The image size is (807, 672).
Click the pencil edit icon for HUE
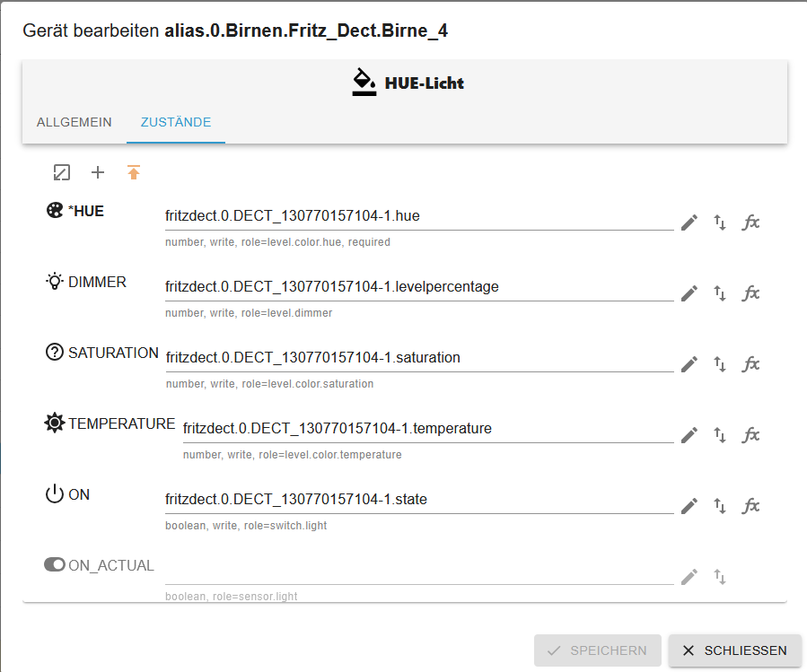689,223
